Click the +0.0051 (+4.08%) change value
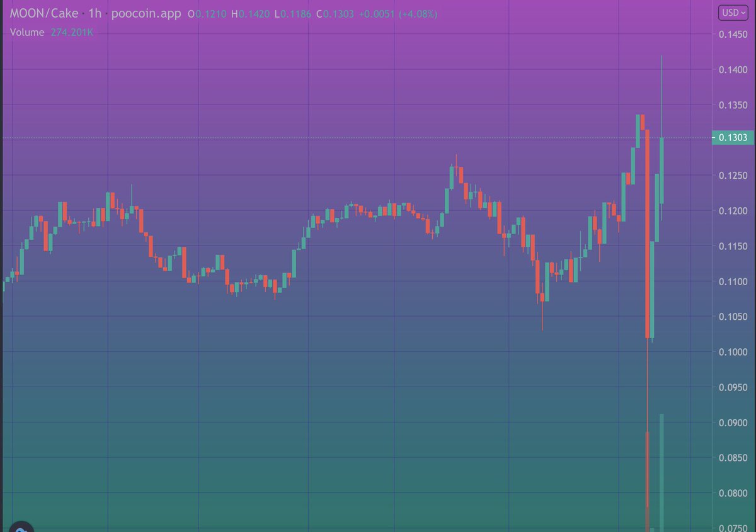This screenshot has height=532, width=756. pos(398,14)
